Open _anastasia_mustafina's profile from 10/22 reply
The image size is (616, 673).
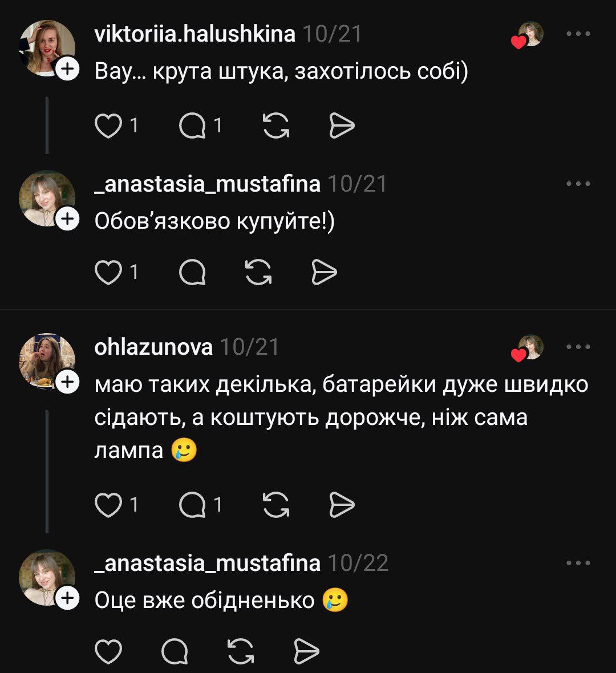[x=207, y=563]
